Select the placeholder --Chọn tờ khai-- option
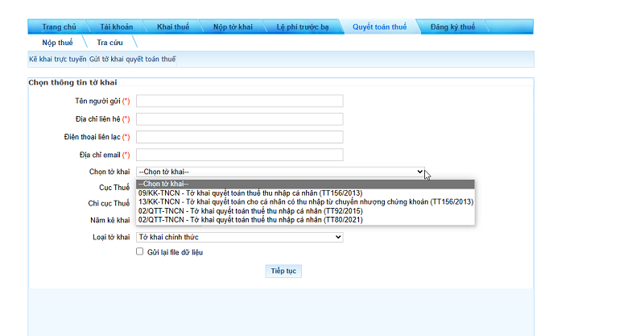This screenshot has height=336, width=644. tap(305, 184)
